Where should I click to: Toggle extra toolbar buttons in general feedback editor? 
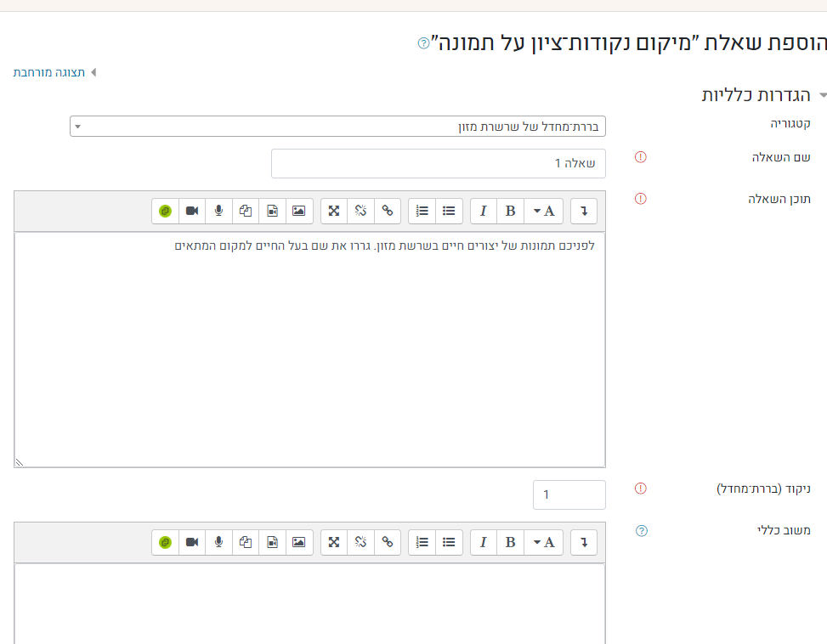(584, 542)
